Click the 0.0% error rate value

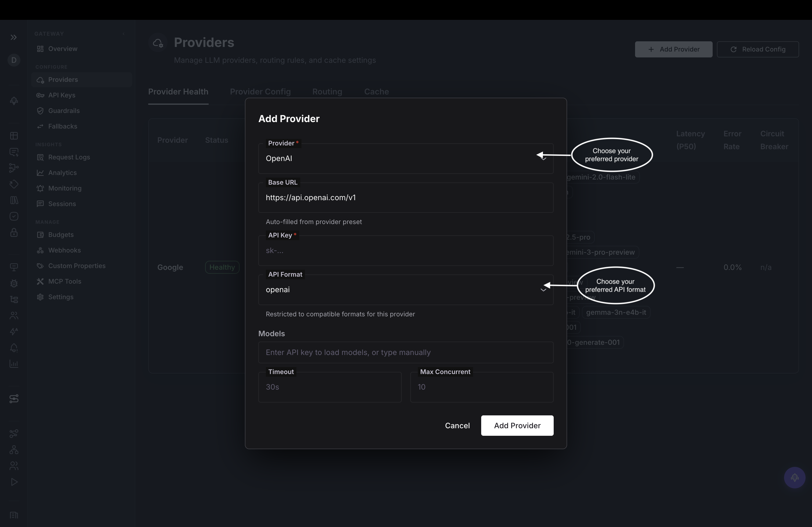pos(733,268)
